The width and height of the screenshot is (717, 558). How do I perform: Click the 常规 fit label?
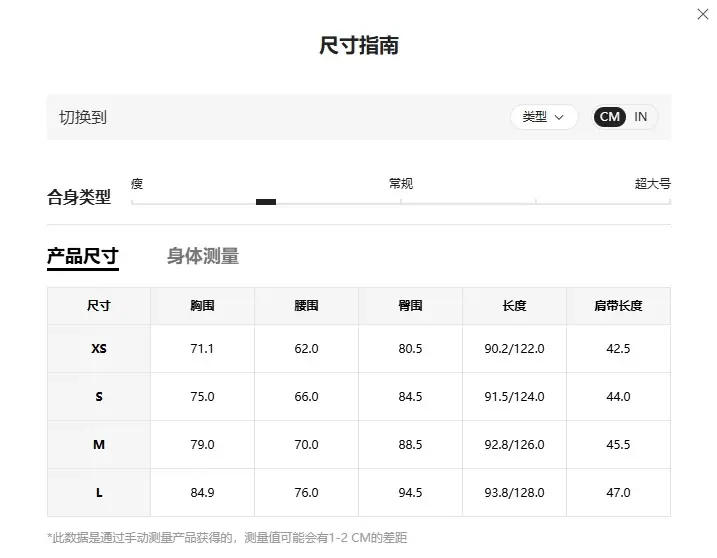pos(401,184)
